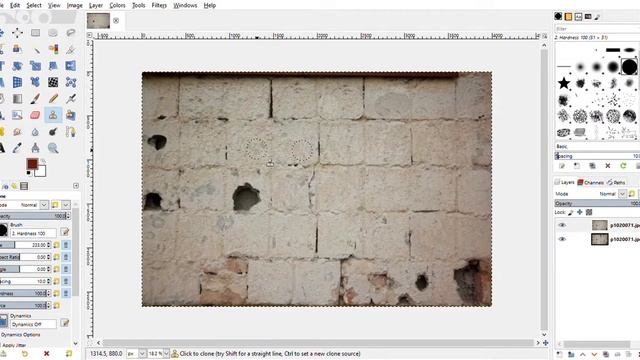Open the px unit dropdown in status bar
Viewport: 640px width, 360px height.
[x=142, y=354]
